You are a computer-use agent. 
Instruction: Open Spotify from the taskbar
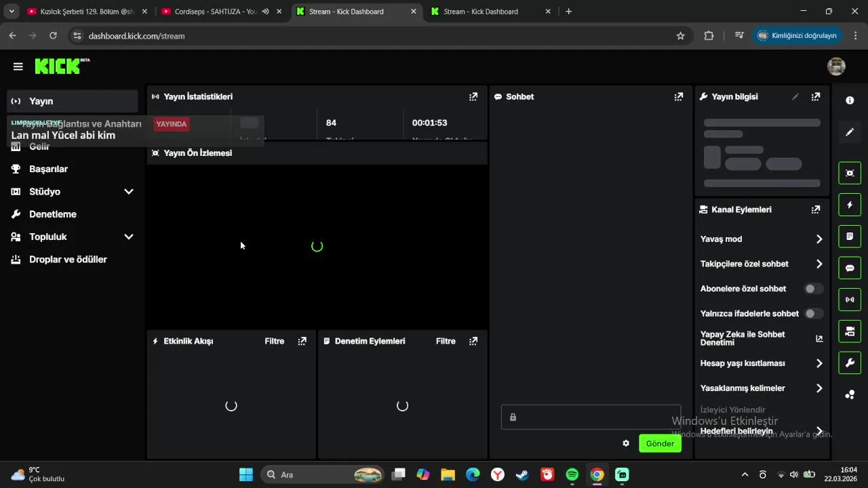(572, 474)
